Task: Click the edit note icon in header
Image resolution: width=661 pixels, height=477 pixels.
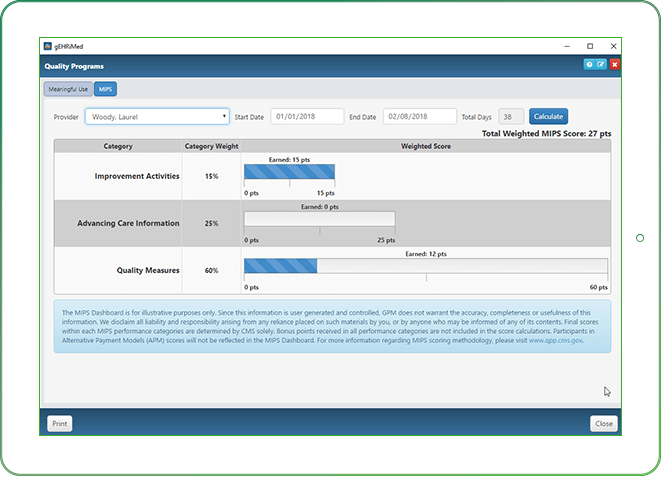Action: (x=601, y=65)
